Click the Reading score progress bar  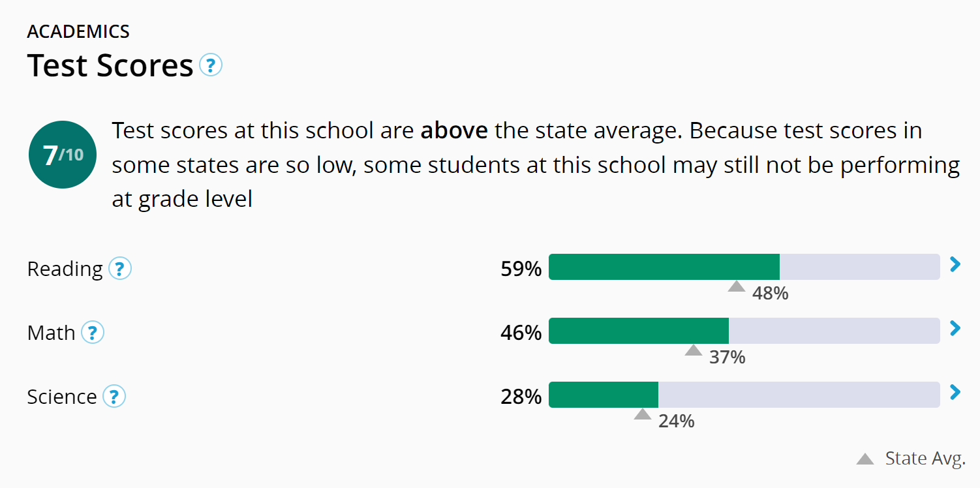pyautogui.click(x=744, y=267)
